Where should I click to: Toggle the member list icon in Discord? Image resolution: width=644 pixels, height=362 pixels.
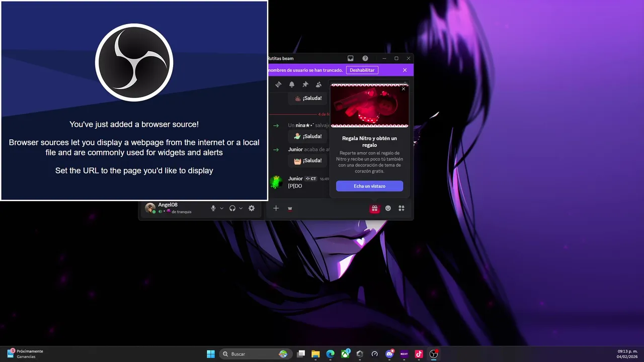pyautogui.click(x=318, y=84)
